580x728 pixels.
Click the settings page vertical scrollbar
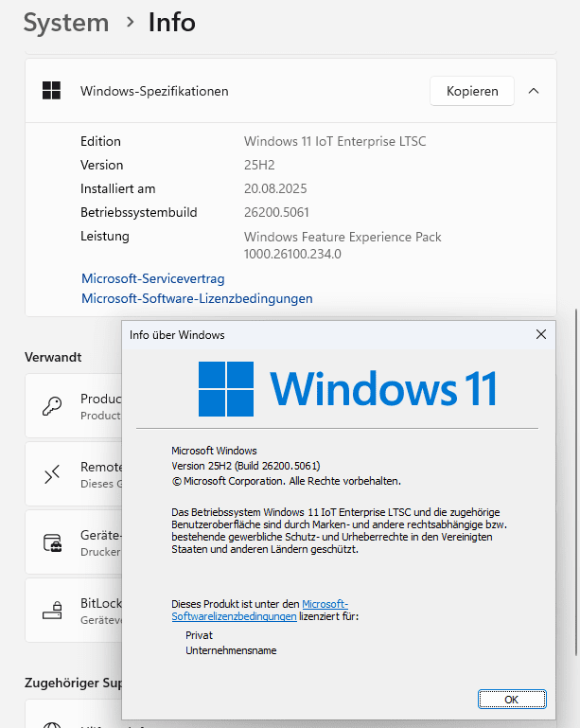pos(576,481)
